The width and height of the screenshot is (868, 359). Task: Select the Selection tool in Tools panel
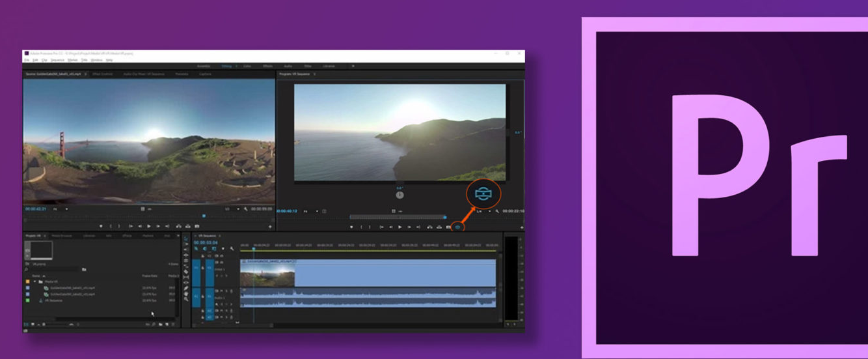click(x=186, y=238)
